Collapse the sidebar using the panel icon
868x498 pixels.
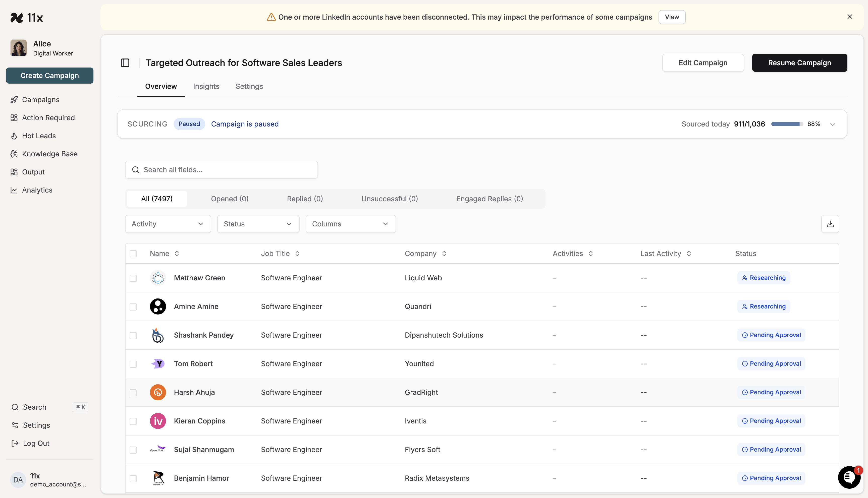(x=125, y=63)
